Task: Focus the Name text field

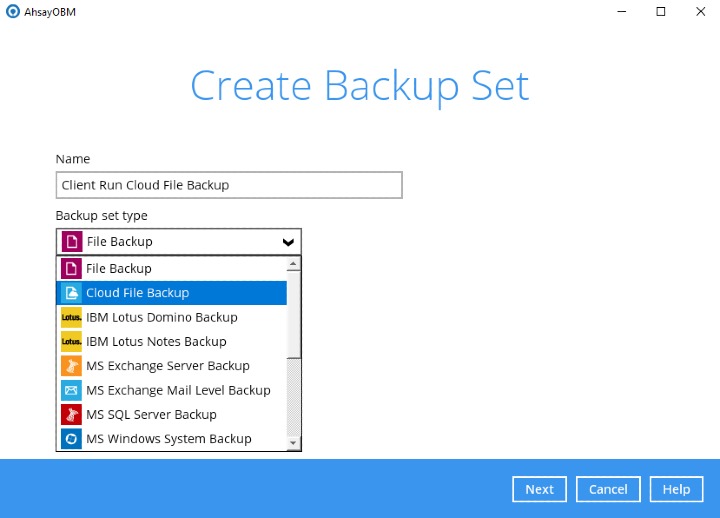Action: (x=229, y=185)
